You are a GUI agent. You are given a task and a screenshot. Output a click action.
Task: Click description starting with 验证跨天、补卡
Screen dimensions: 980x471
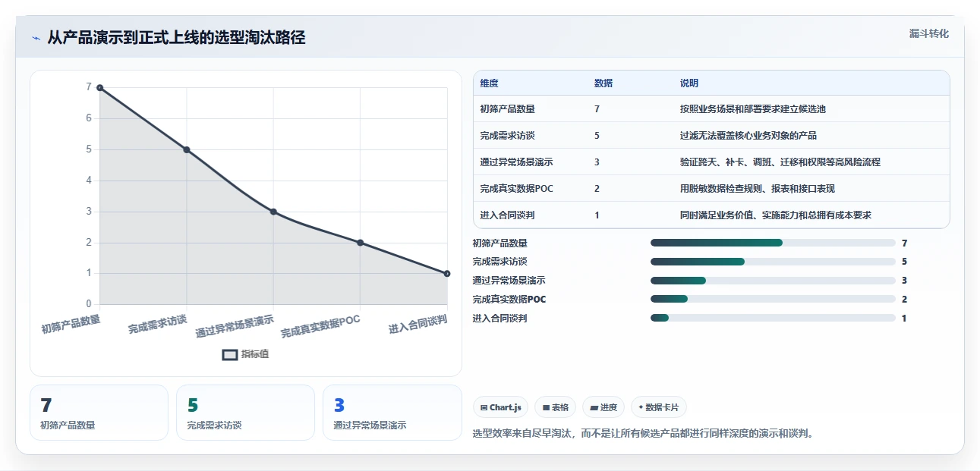pyautogui.click(x=780, y=162)
